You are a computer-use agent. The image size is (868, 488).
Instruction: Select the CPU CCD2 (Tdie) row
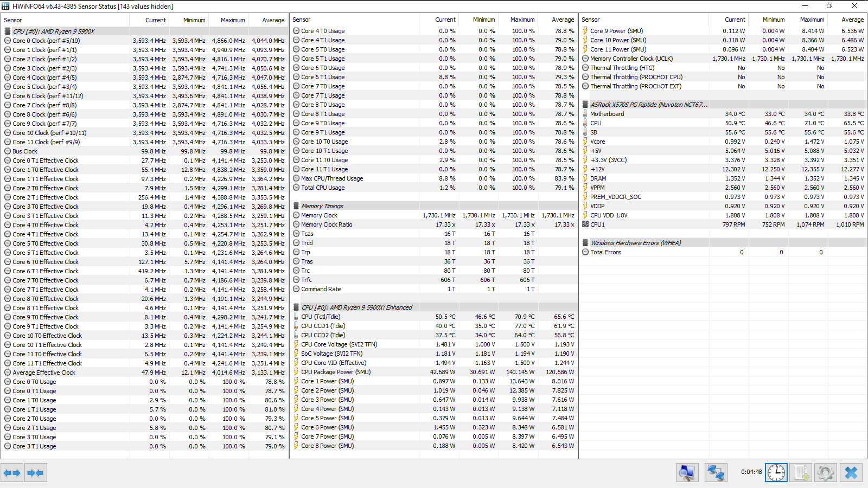(x=433, y=335)
